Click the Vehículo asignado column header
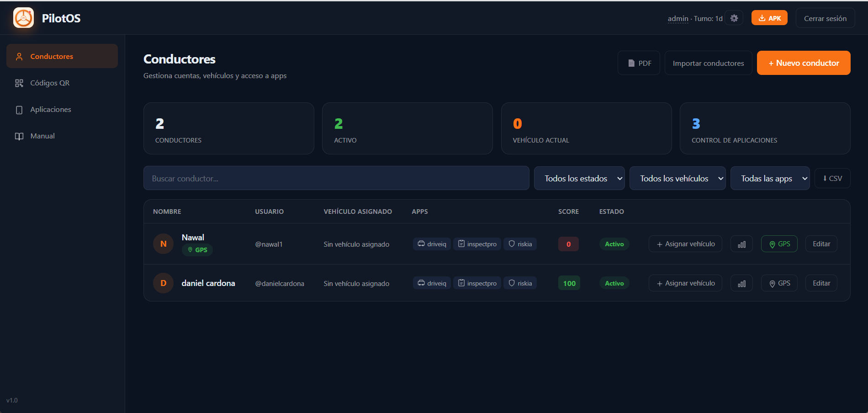 coord(358,212)
